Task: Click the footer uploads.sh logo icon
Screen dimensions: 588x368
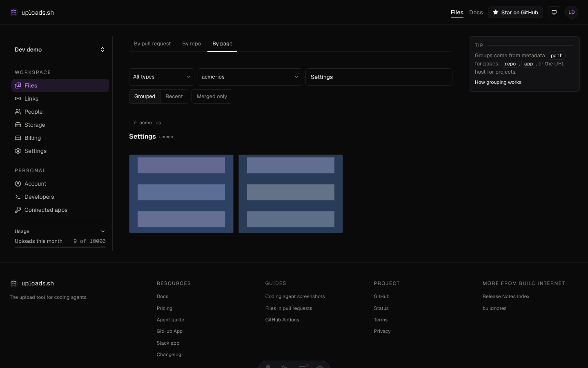Action: (x=14, y=283)
